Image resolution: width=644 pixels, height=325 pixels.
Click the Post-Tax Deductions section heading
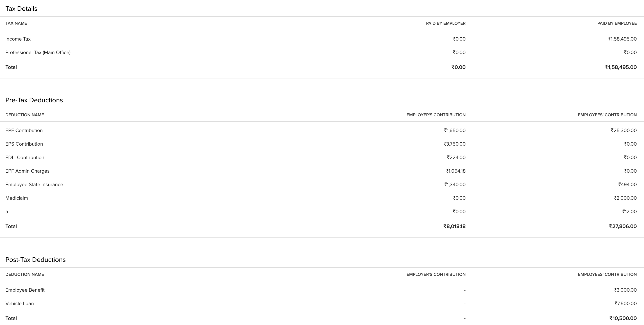coord(36,260)
